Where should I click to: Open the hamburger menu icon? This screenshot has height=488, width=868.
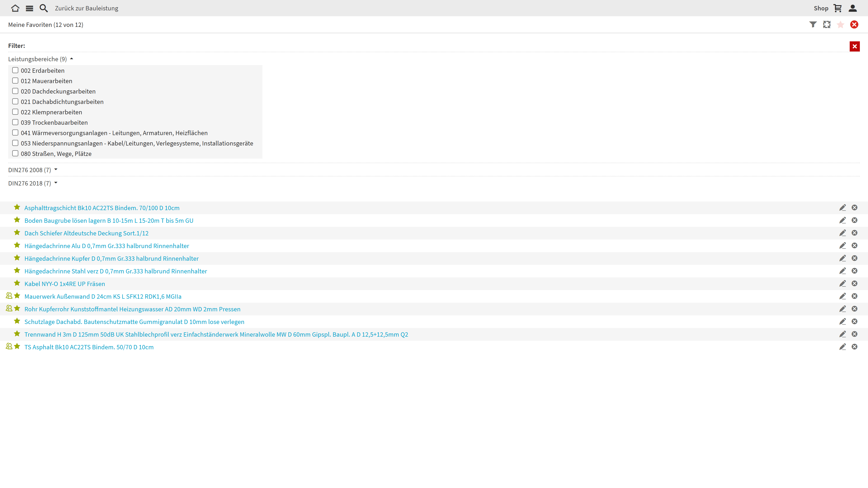29,8
